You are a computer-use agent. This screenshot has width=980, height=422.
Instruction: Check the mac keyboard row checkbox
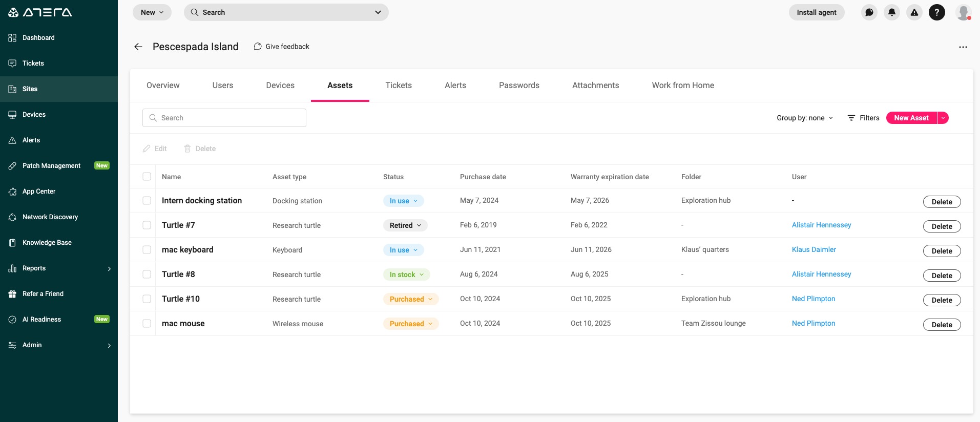[147, 250]
